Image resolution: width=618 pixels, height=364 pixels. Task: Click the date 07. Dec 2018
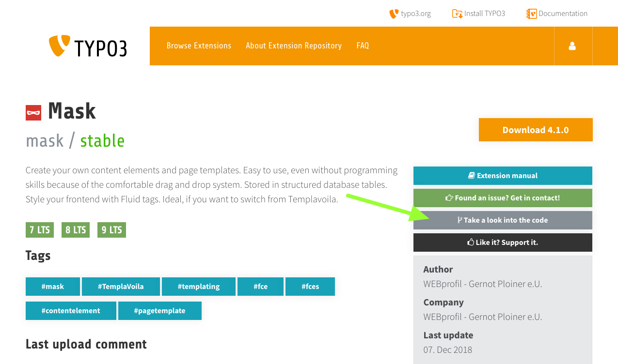[447, 350]
